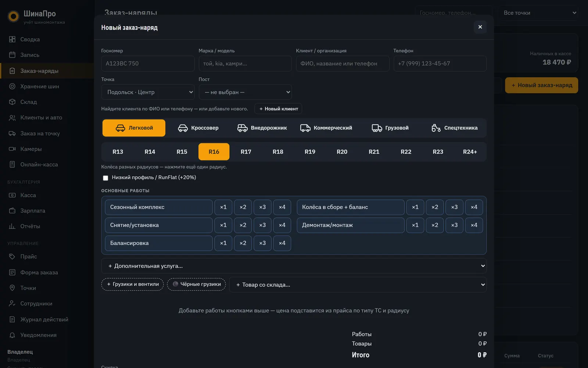Choose the Внедорожник vehicle icon

click(242, 128)
